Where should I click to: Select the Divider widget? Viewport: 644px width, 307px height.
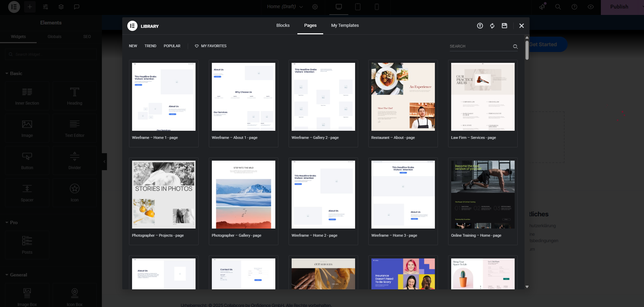point(75,160)
